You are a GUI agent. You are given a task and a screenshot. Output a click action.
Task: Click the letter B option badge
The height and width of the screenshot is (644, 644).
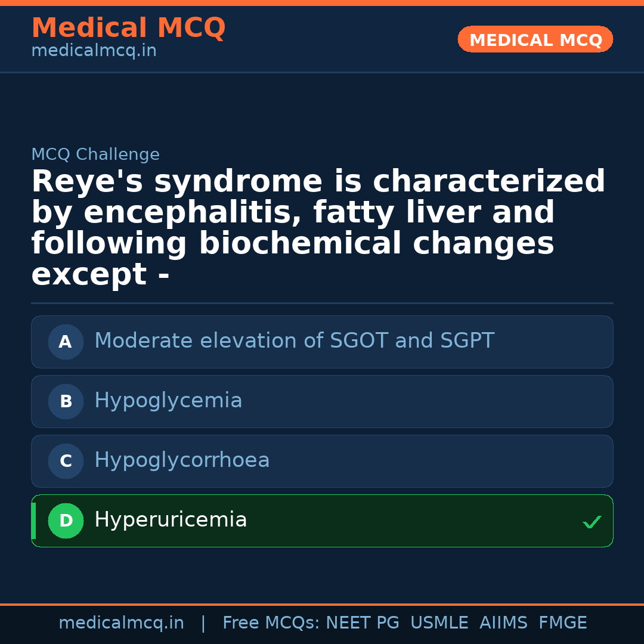pyautogui.click(x=66, y=402)
